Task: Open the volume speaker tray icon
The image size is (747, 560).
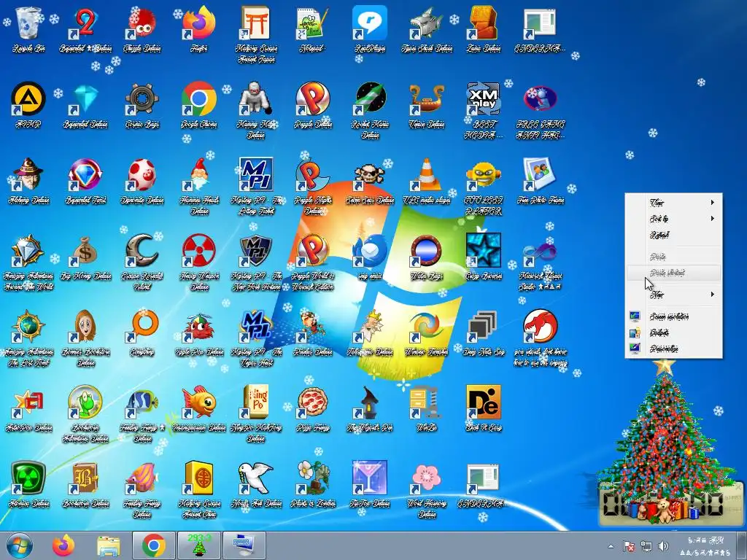Action: tap(663, 545)
